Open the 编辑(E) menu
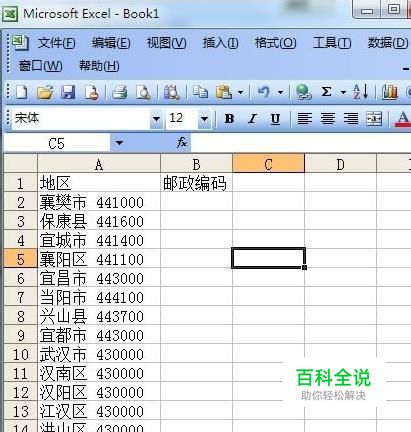 point(111,43)
